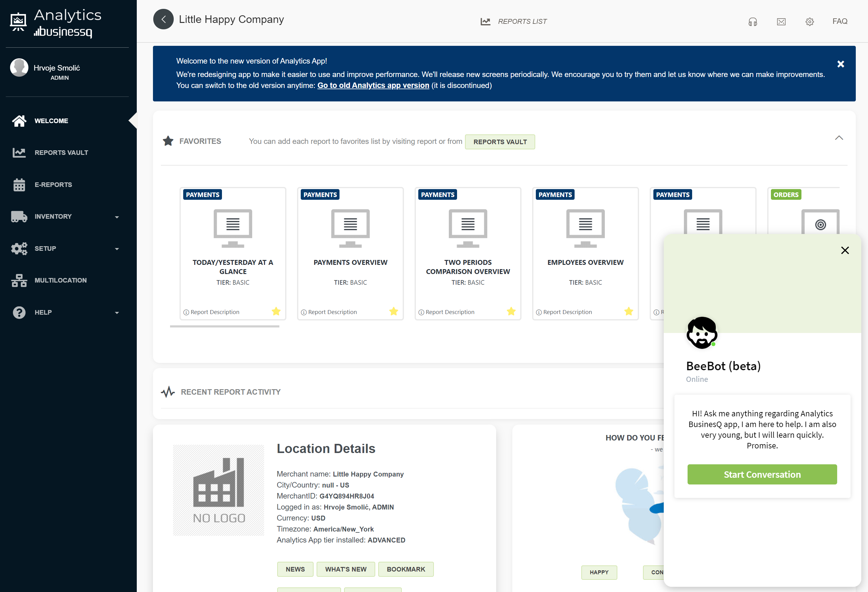The image size is (868, 592).
Task: Click the green Orders tag
Action: pos(786,194)
